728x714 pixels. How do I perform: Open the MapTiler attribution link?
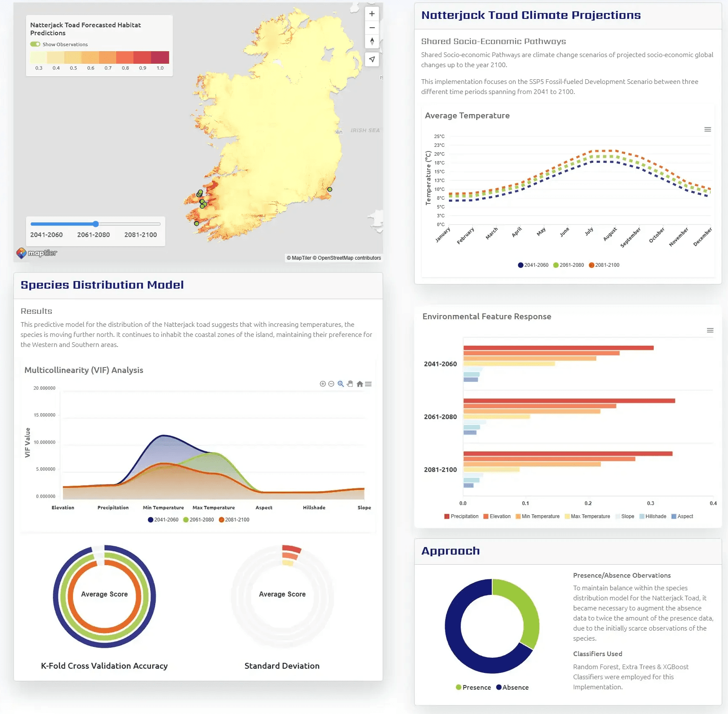pos(299,258)
